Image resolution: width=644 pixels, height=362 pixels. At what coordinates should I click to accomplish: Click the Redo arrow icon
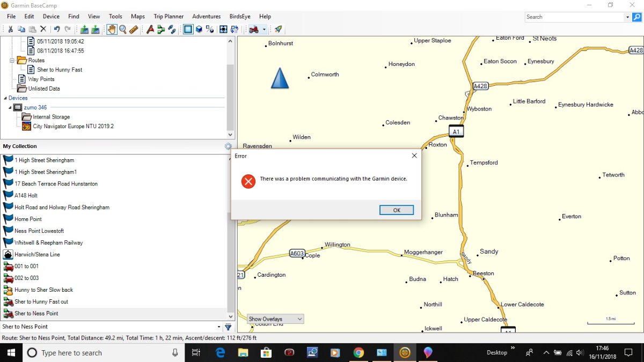tap(68, 29)
